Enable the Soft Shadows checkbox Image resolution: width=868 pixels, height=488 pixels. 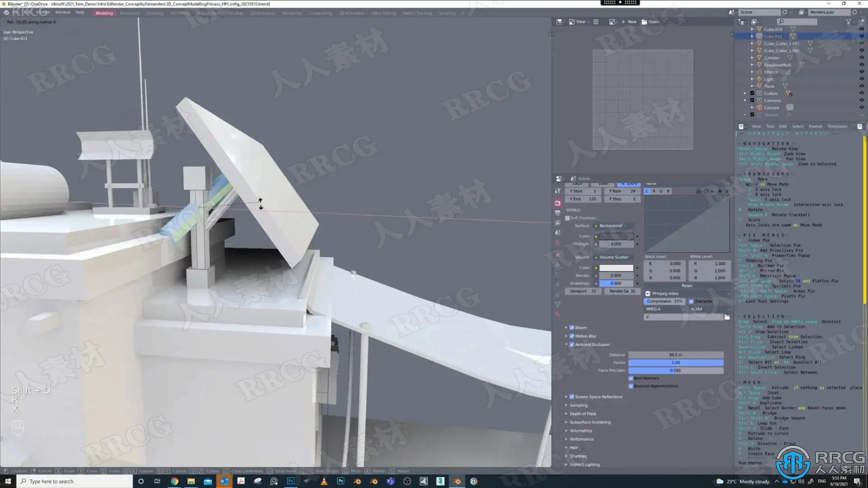(x=568, y=218)
